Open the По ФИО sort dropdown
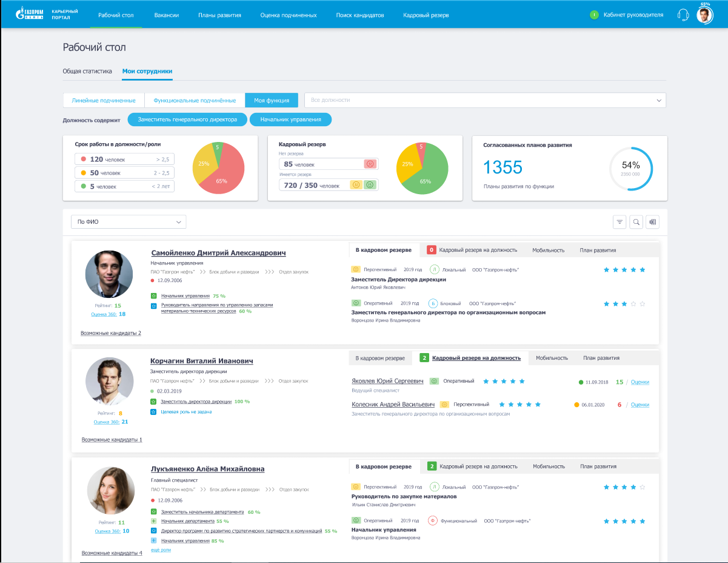This screenshot has height=563, width=728. (129, 222)
